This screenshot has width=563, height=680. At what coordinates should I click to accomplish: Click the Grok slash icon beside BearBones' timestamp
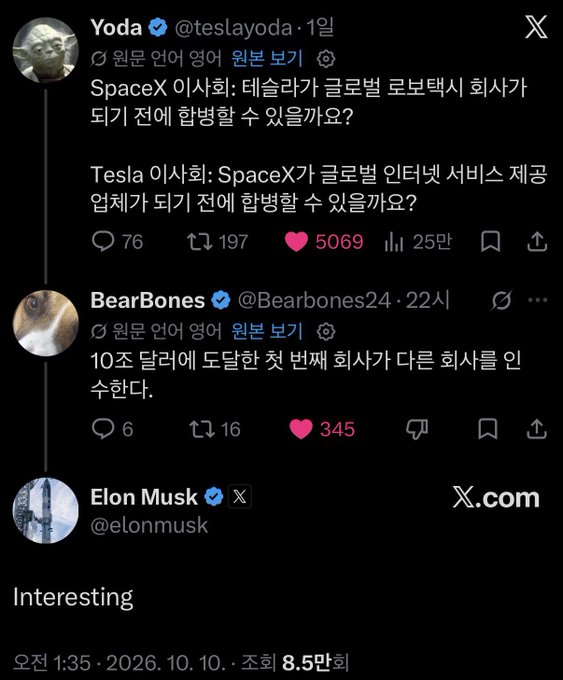[x=502, y=300]
